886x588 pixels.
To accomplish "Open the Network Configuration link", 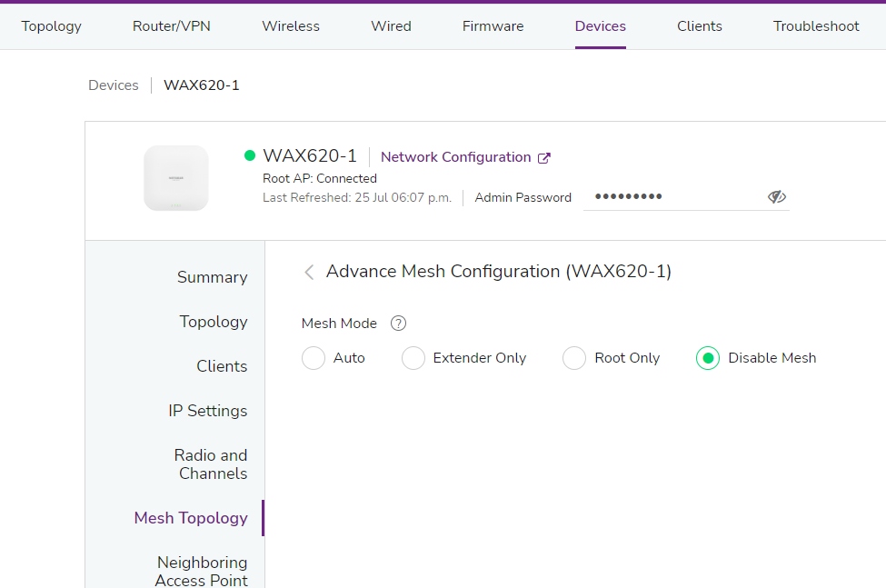I will pyautogui.click(x=456, y=156).
